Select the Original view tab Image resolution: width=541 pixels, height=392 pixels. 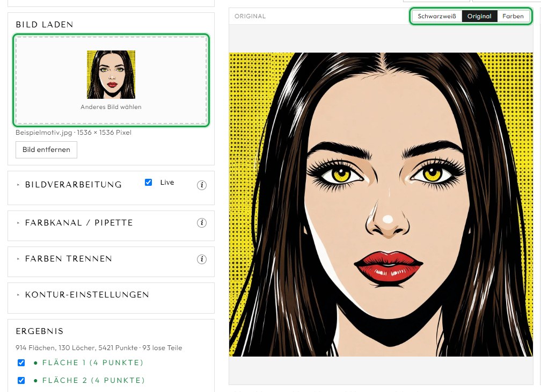click(479, 16)
